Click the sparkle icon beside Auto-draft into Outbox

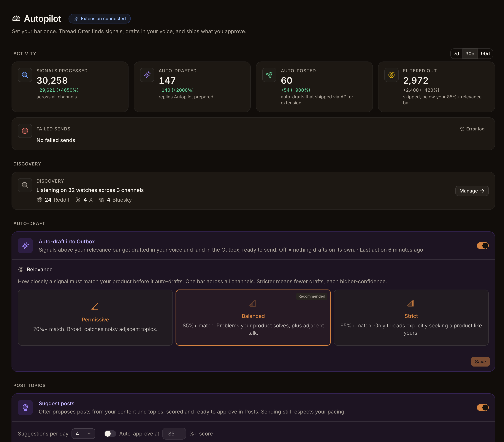pos(25,246)
